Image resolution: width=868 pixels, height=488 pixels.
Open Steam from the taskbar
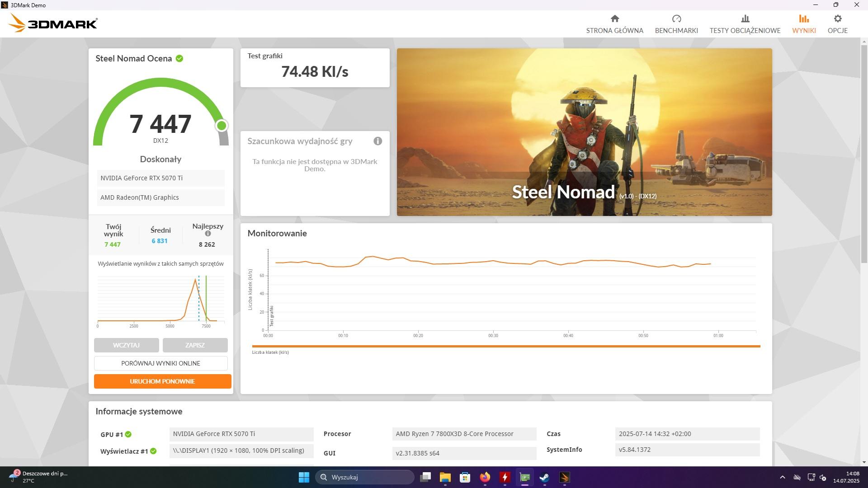(x=544, y=477)
